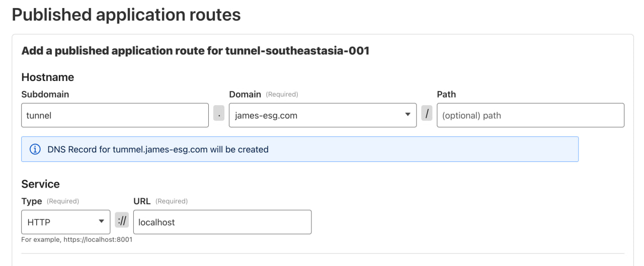Click the Domain (Required) label
Screen dimensions: 644x266
(263, 94)
